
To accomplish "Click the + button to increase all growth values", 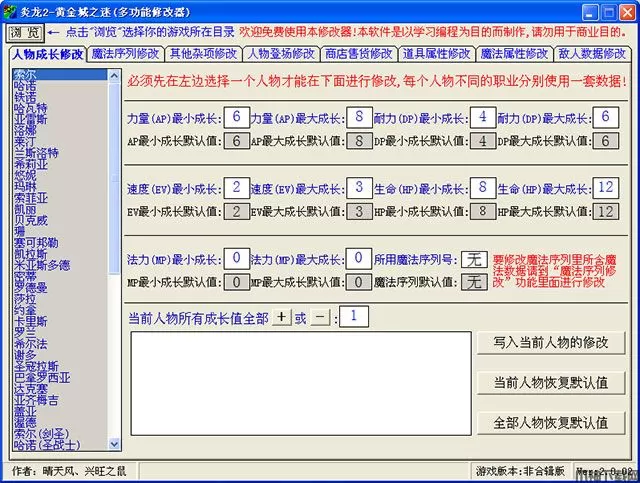I will point(282,317).
